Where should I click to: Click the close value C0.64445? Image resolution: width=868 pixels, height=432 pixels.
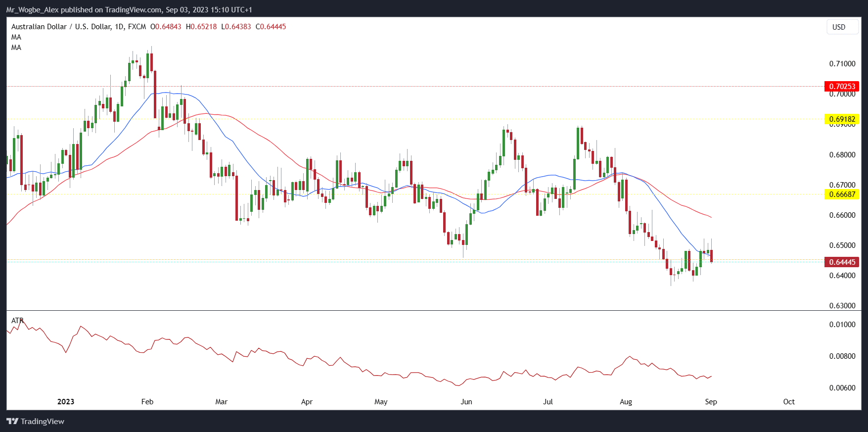click(271, 27)
